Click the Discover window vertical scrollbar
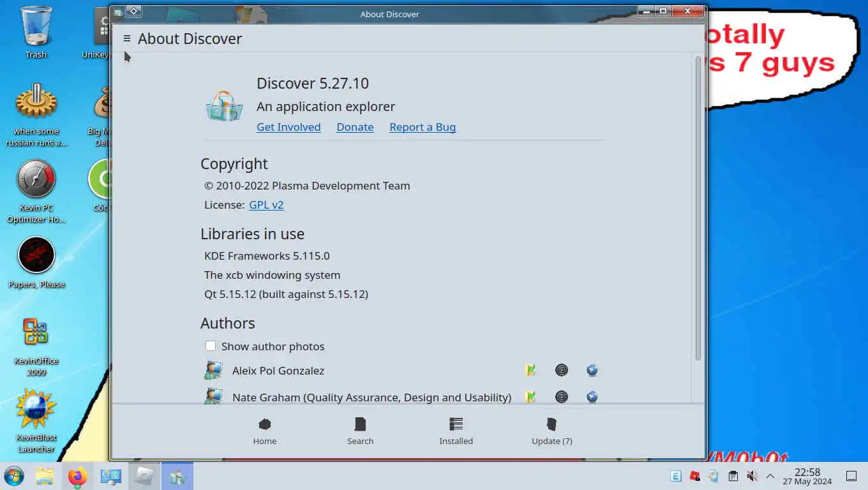 698,207
